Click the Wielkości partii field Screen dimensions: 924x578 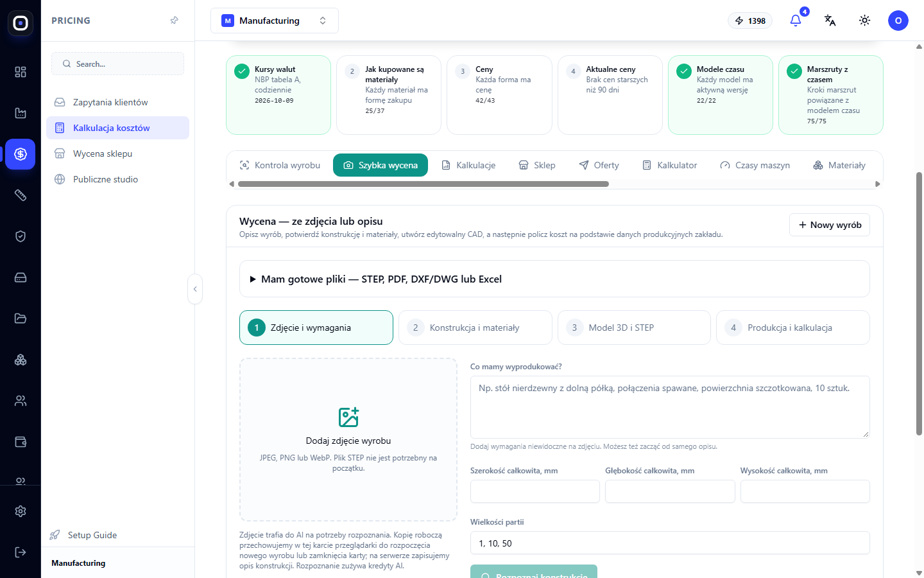point(670,543)
